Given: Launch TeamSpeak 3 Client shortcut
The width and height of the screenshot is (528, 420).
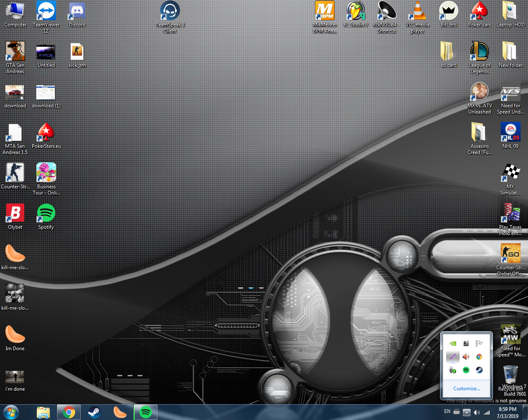Looking at the screenshot, I should pyautogui.click(x=170, y=17).
